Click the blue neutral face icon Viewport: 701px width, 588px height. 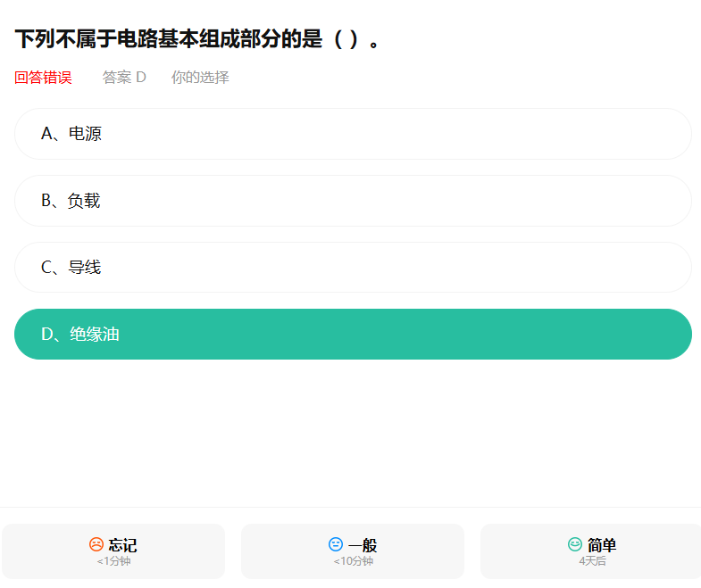(336, 544)
